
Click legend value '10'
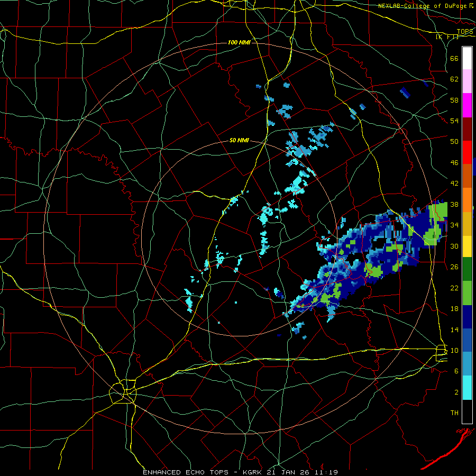click(x=454, y=350)
